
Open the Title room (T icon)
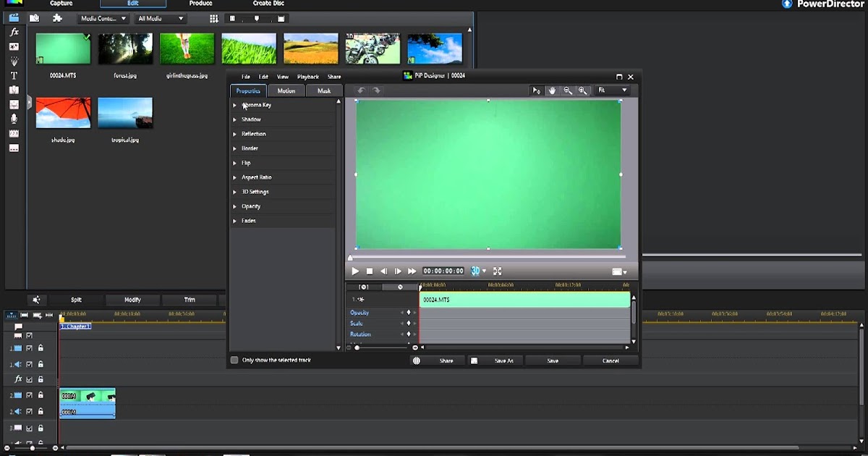tap(14, 75)
